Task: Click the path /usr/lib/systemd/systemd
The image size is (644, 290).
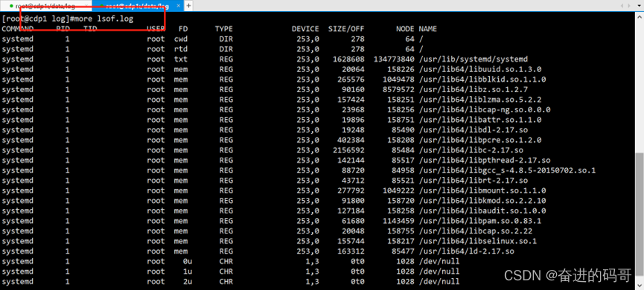Action: point(474,59)
